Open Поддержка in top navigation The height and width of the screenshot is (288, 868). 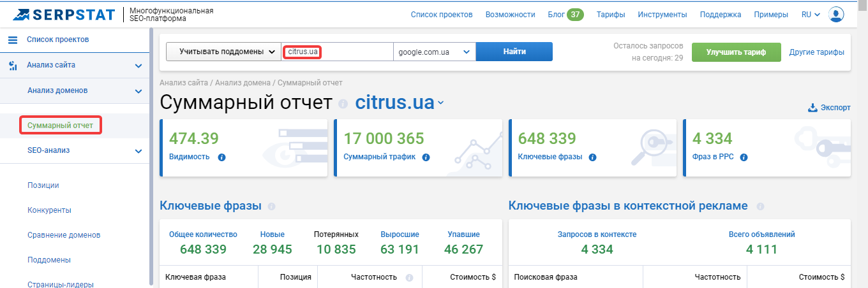pos(720,15)
